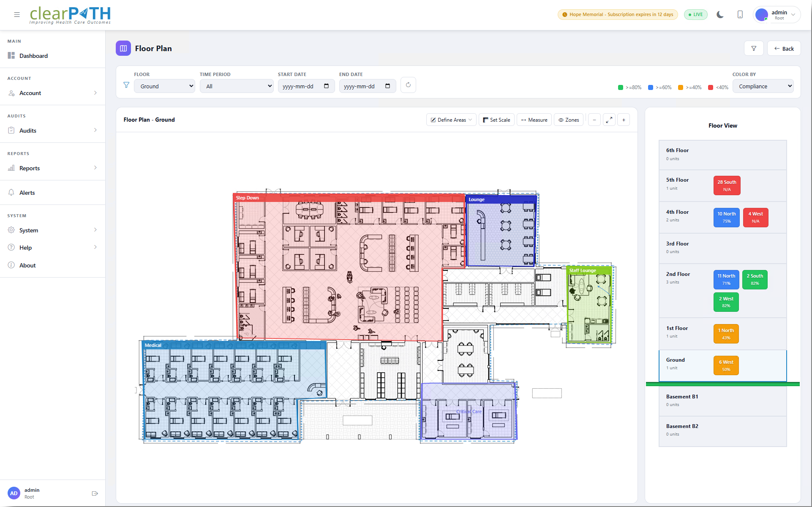Click the Back button
Viewport: 812px width, 507px height.
(784, 48)
